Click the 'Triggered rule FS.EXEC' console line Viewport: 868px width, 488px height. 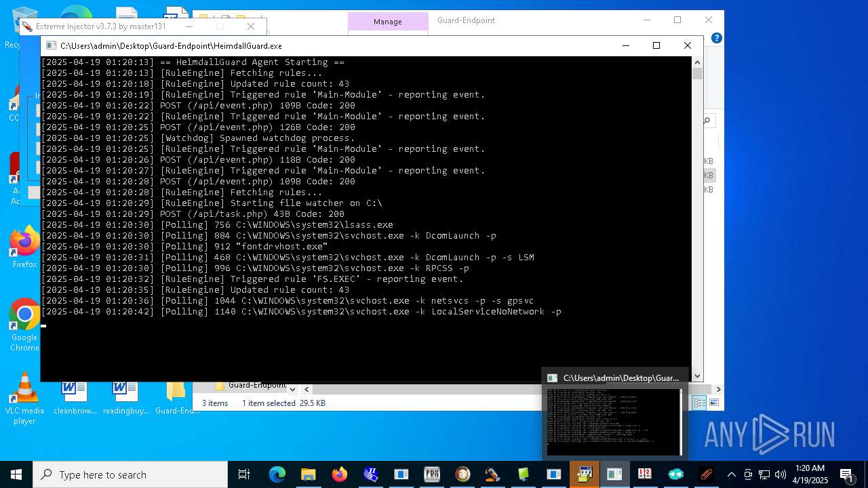[x=252, y=279]
